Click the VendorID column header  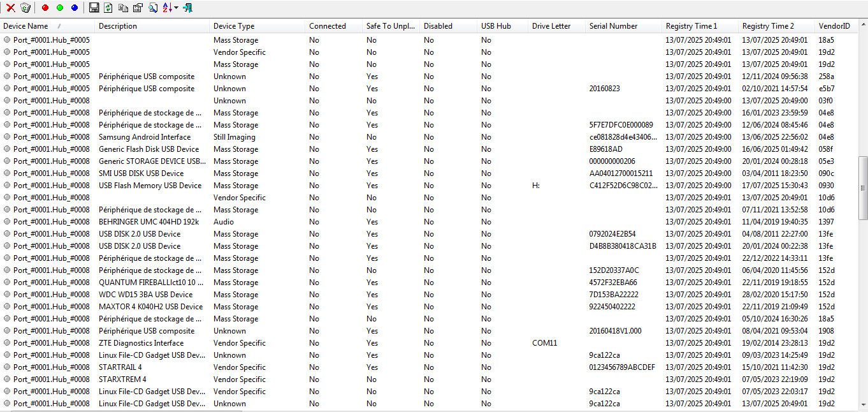836,26
